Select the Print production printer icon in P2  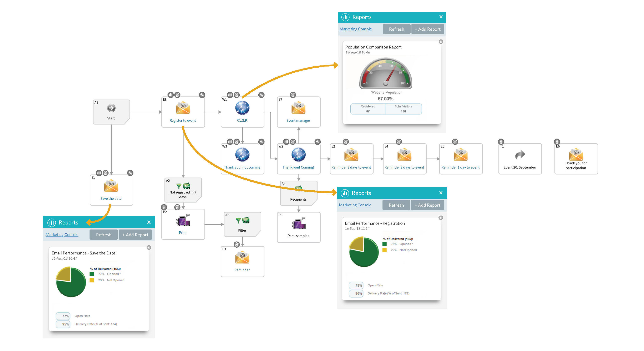[183, 220]
